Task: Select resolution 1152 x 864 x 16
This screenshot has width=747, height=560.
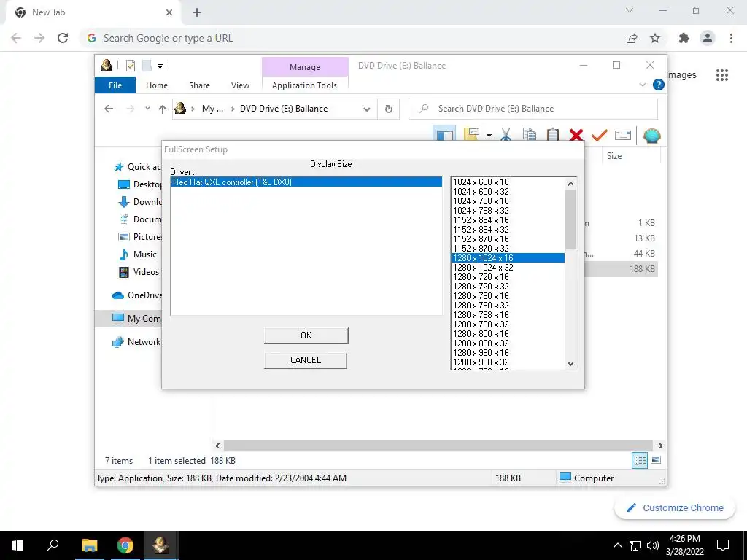Action: 508,220
